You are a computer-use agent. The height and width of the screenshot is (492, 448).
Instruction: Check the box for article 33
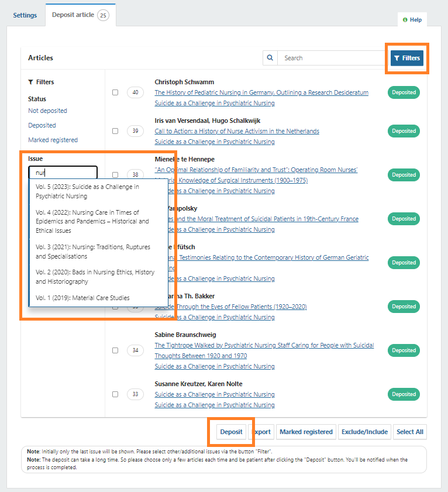click(115, 394)
